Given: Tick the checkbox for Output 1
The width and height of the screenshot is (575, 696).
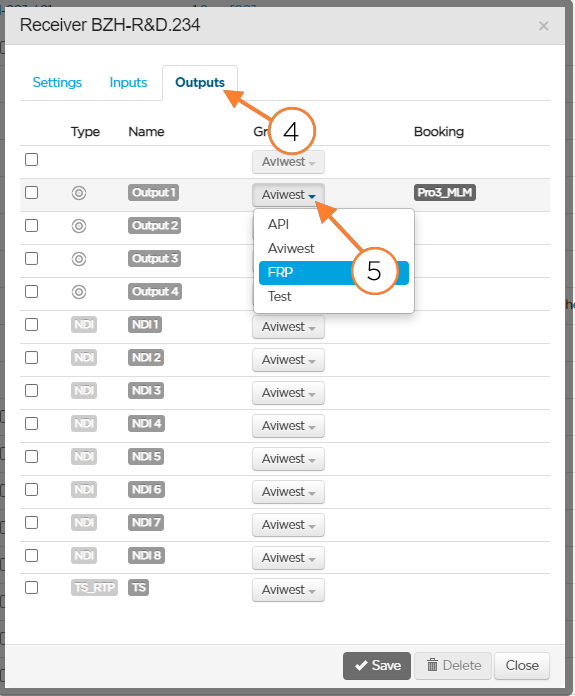Looking at the screenshot, I should point(32,193).
